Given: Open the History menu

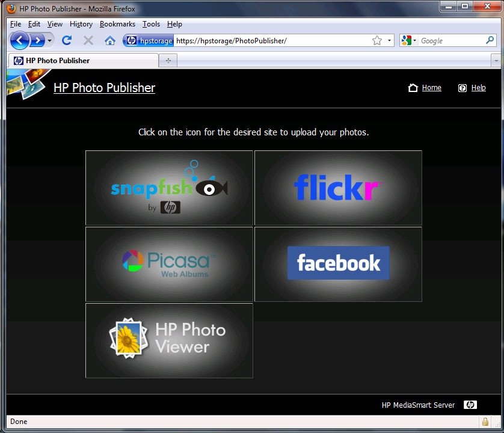Looking at the screenshot, I should tap(81, 24).
